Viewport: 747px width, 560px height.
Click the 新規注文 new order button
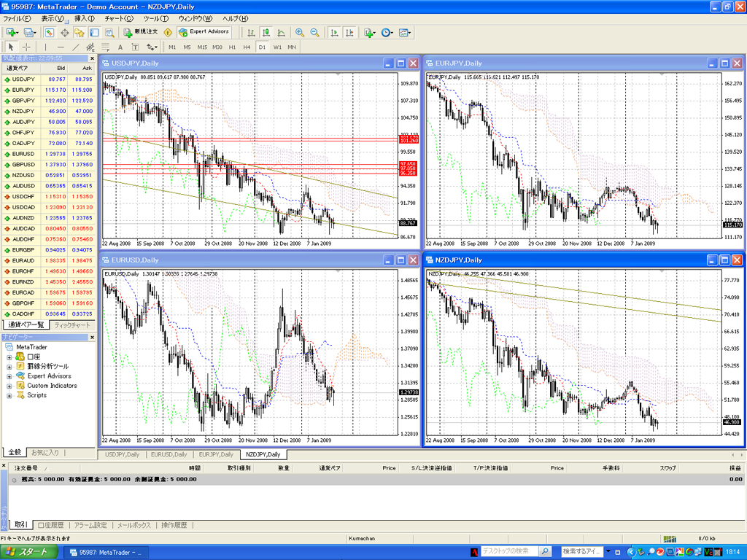(x=141, y=32)
